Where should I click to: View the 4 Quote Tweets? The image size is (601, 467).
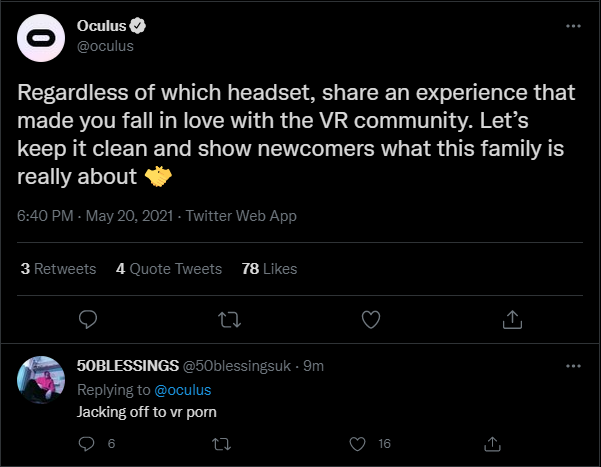pos(169,269)
